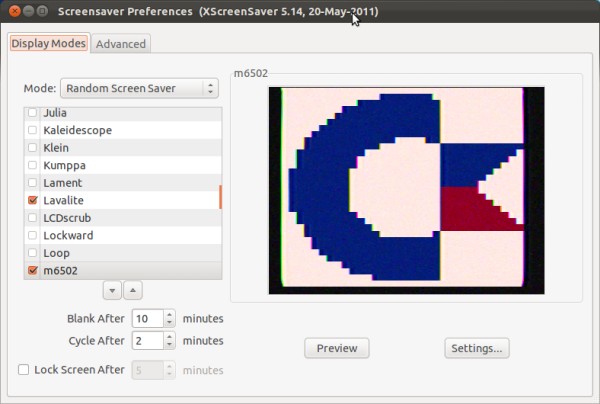600x404 pixels.
Task: Select the Kaleidescope list entry
Action: click(122, 130)
